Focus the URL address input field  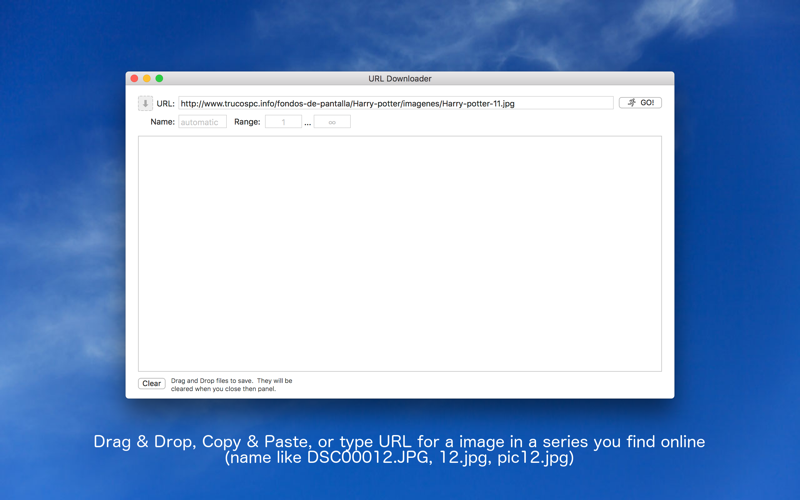pyautogui.click(x=395, y=103)
